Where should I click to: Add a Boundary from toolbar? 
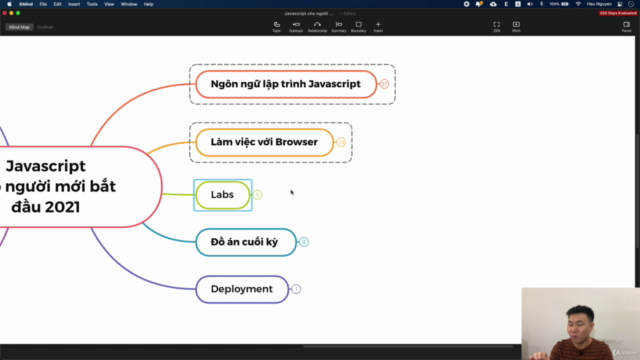tap(358, 27)
